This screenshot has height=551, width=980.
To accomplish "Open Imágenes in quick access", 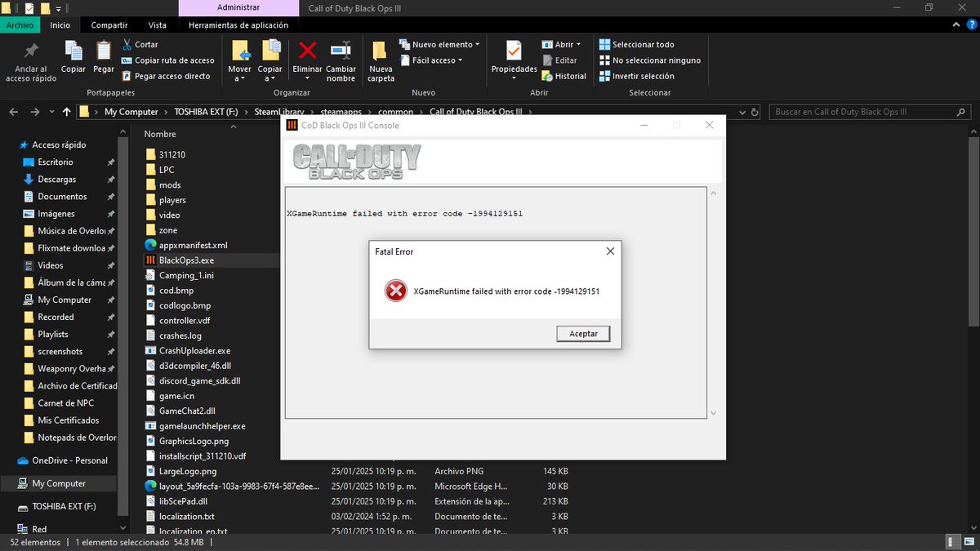I will 56,213.
